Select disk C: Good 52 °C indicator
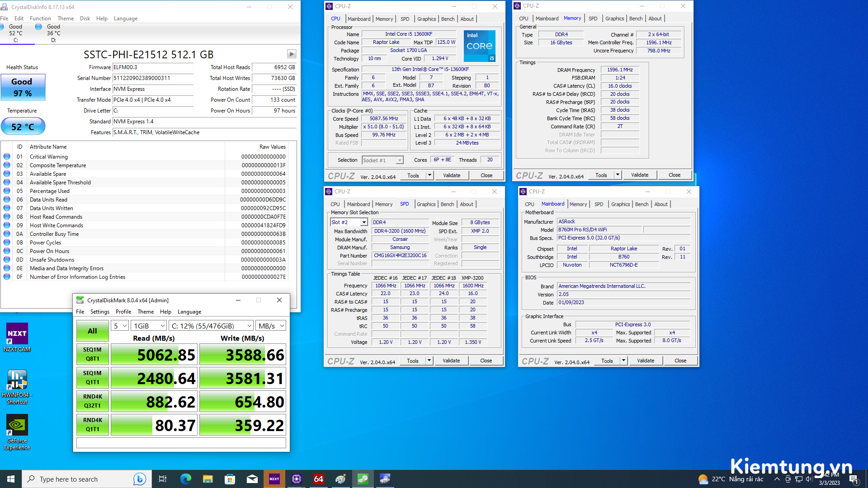 coord(16,33)
